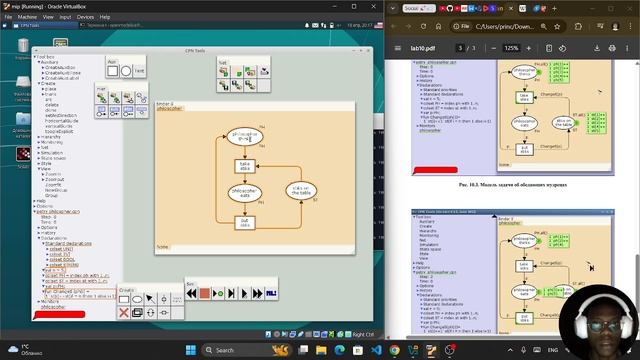This screenshot has height=360, width=640.
Task: Open a new browser tab with plus
Action: coord(554,8)
